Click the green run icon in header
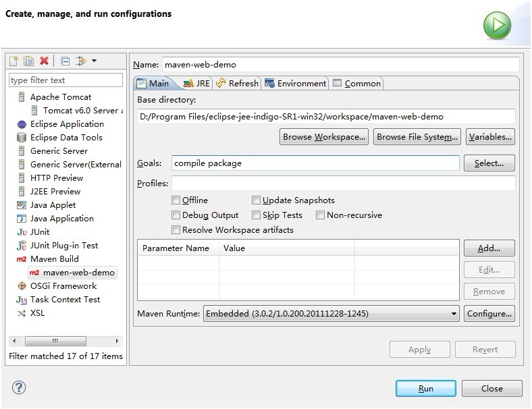 pyautogui.click(x=496, y=25)
